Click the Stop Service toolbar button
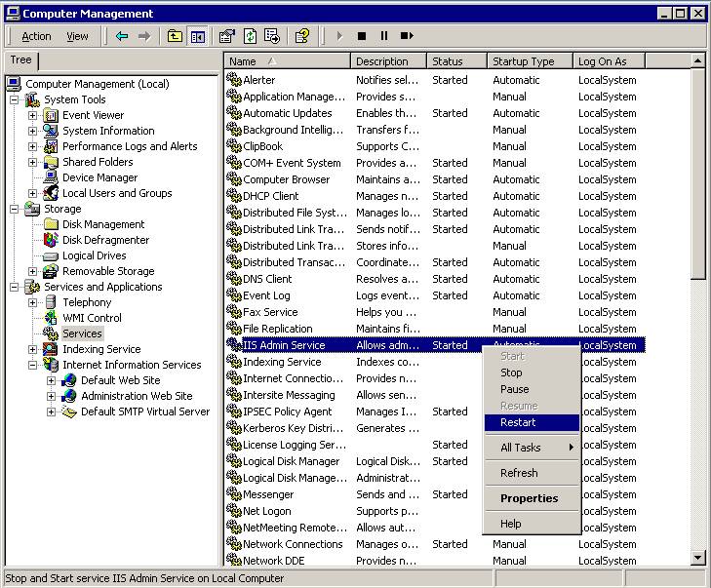 click(x=362, y=36)
